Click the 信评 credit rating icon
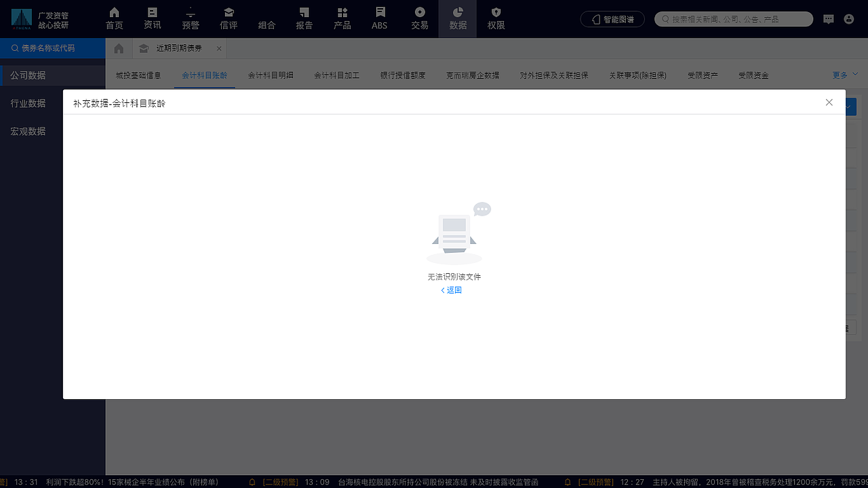Viewport: 868px width, 488px height. coord(229,18)
